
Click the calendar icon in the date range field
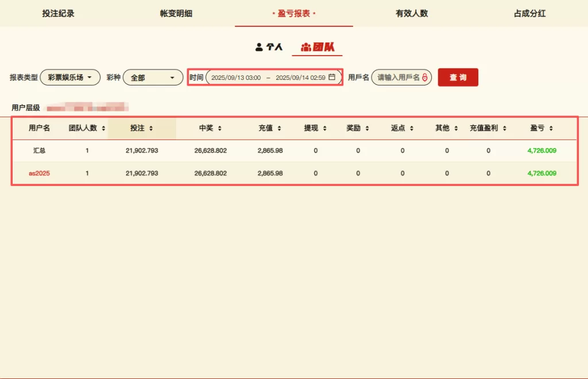332,78
